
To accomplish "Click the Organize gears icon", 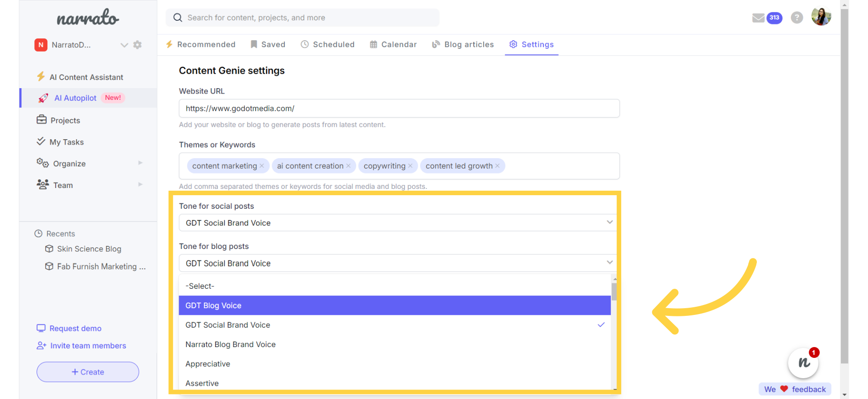I will tap(42, 163).
